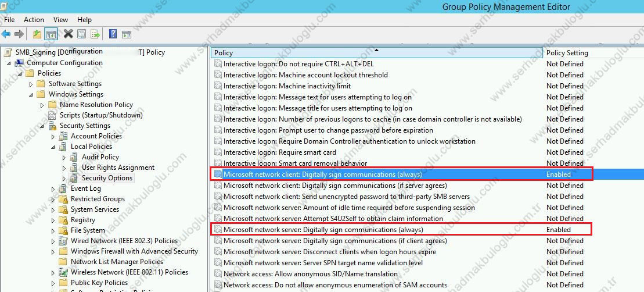The height and width of the screenshot is (292, 644).
Task: Expand the Audit Policy node arrow
Action: (x=64, y=158)
